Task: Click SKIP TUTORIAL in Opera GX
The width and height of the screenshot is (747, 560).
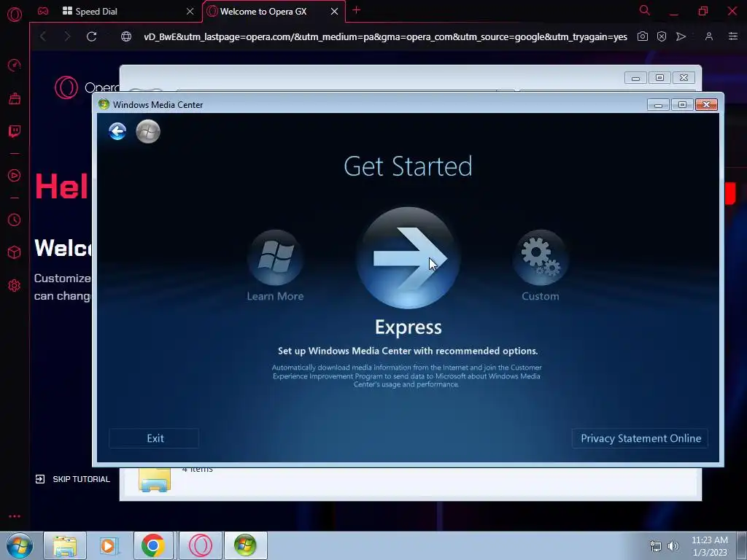Action: 72,479
